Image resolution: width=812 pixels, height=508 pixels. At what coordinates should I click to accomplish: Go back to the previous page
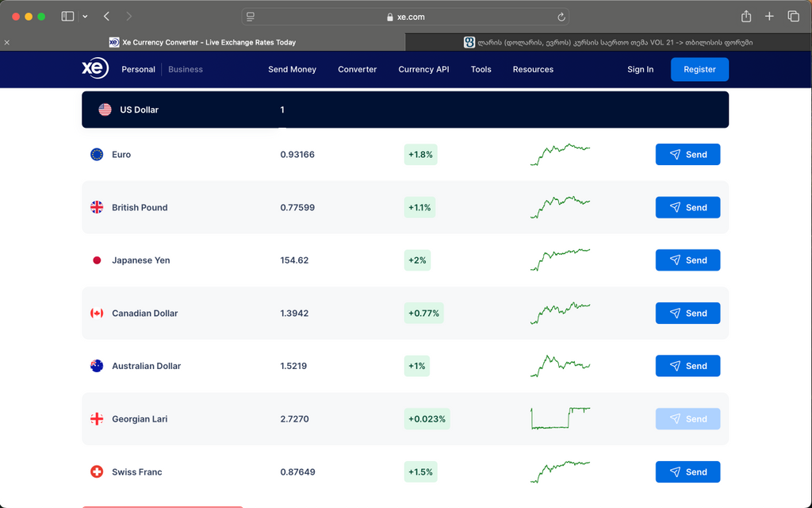[107, 17]
